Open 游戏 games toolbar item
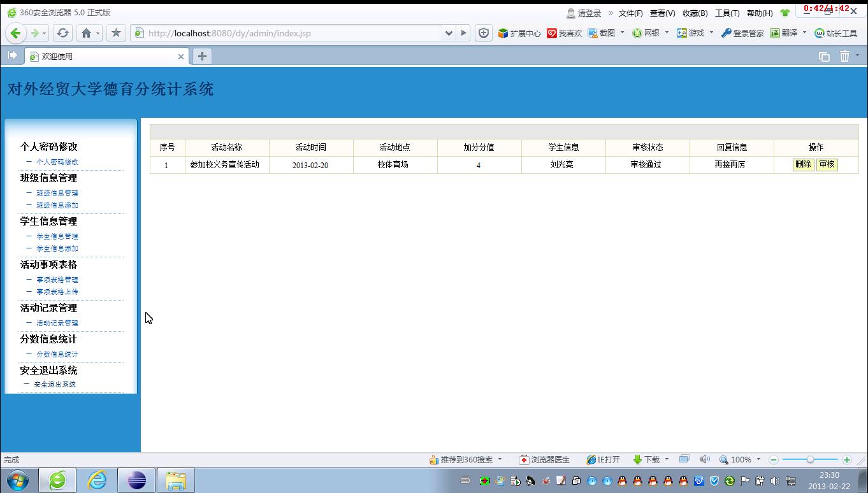The width and height of the screenshot is (868, 493). (x=691, y=33)
